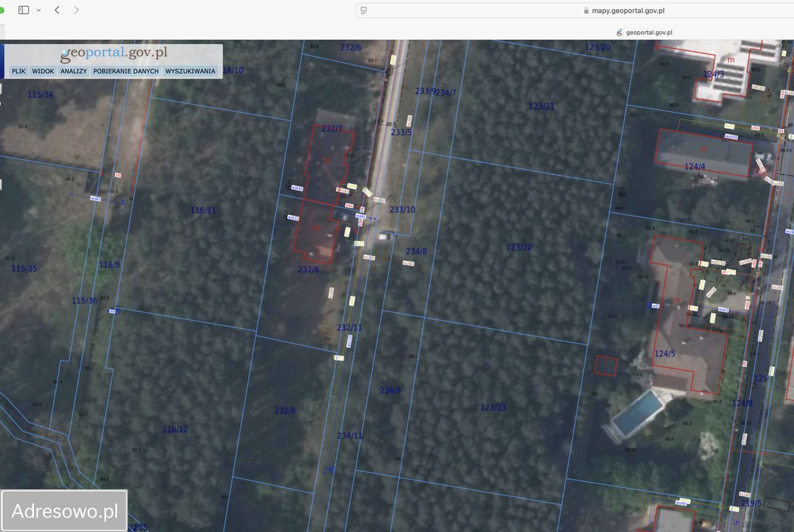
Task: Open the page reader icon in address bar
Action: tap(364, 10)
